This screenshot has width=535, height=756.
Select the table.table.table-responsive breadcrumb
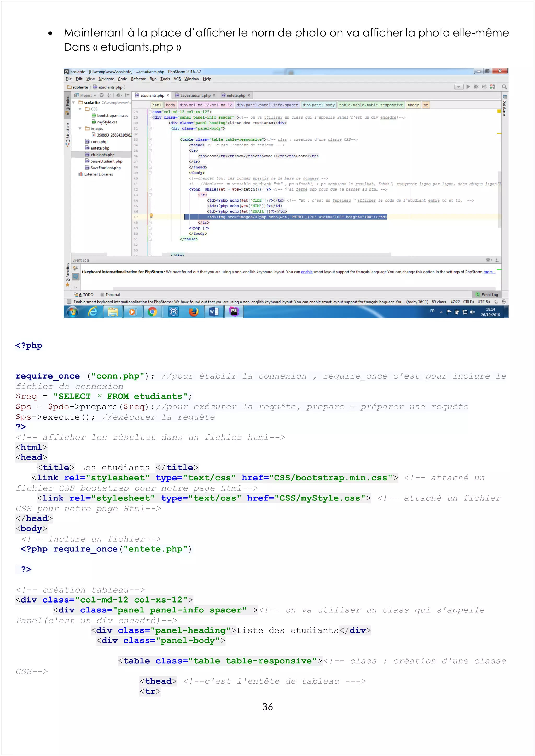tap(371, 105)
